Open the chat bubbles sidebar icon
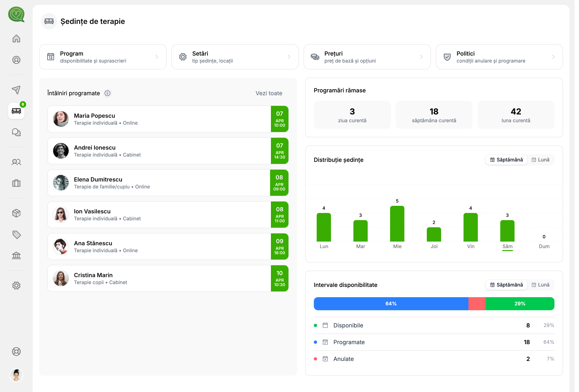Viewport: 579px width, 392px height. click(16, 132)
